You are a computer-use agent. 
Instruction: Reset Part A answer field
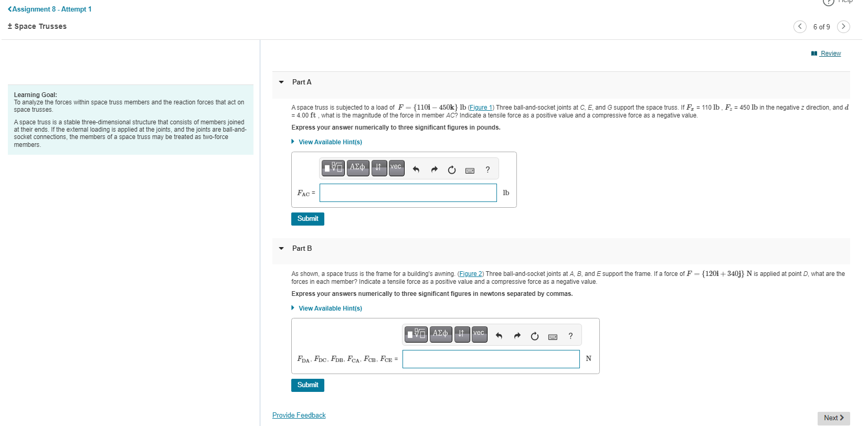click(452, 169)
